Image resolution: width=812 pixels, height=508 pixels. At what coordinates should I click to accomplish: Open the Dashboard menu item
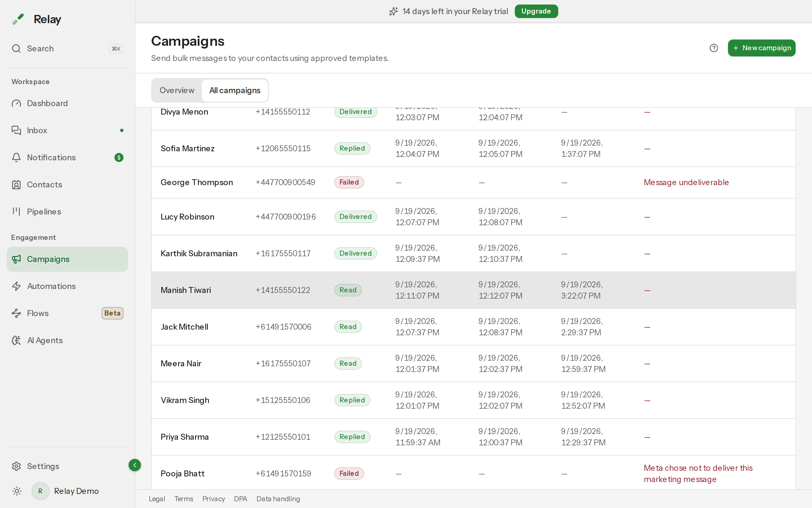67,103
